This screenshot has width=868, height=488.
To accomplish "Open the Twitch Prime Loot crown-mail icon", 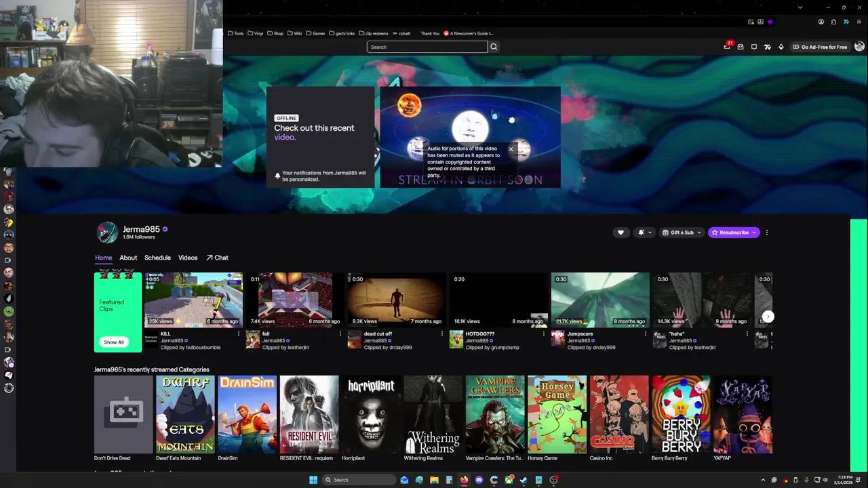I will coord(741,47).
